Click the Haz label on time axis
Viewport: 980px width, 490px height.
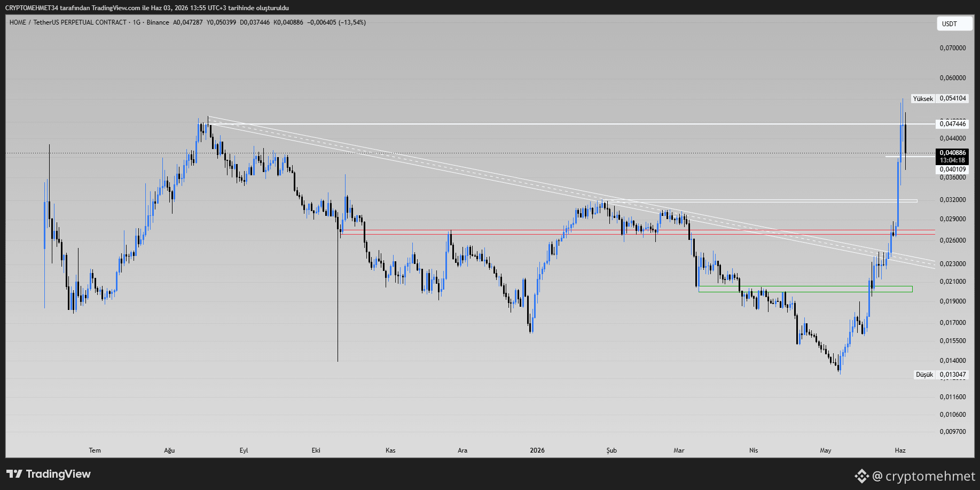(900, 450)
